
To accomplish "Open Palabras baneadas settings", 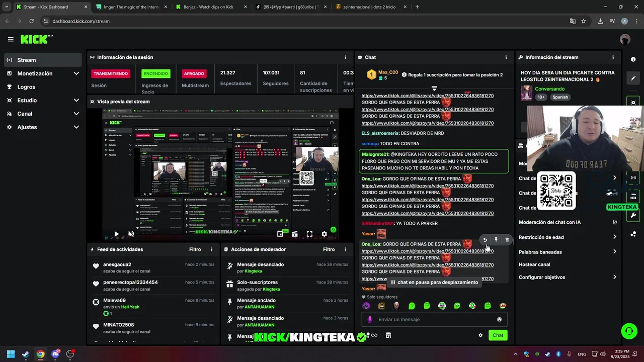I will click(568, 252).
